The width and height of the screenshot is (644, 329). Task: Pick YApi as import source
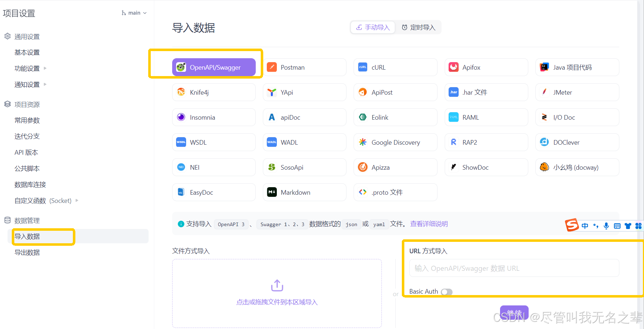[304, 92]
